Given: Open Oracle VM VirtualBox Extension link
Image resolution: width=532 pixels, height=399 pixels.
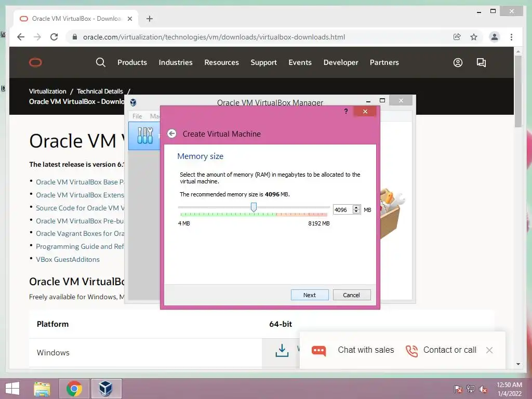Looking at the screenshot, I should pyautogui.click(x=79, y=195).
